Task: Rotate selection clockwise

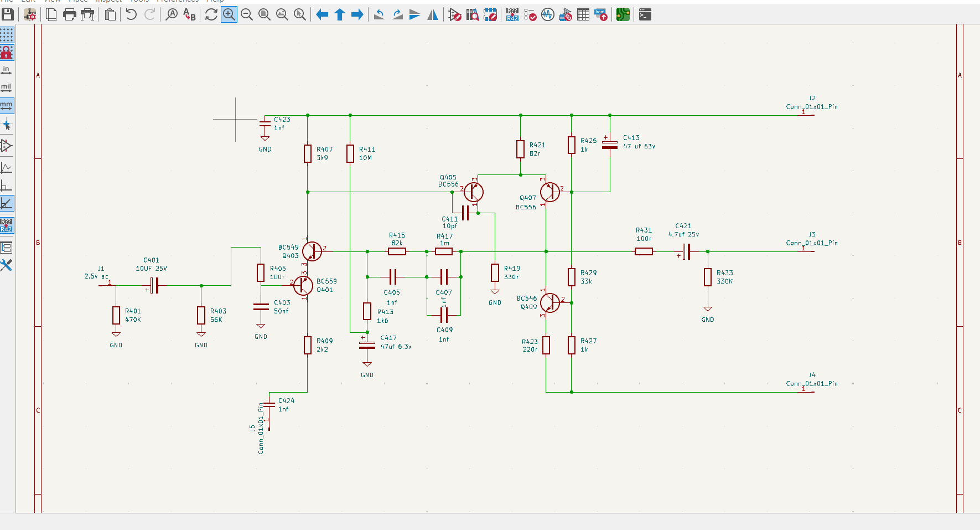Action: point(397,14)
